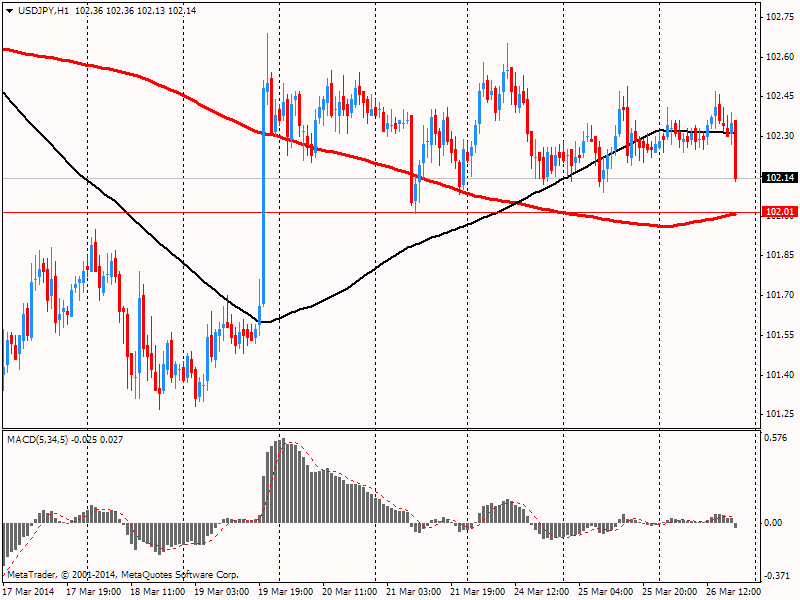The image size is (800, 600).
Task: Click the 101.25 price axis label
Action: click(x=779, y=414)
